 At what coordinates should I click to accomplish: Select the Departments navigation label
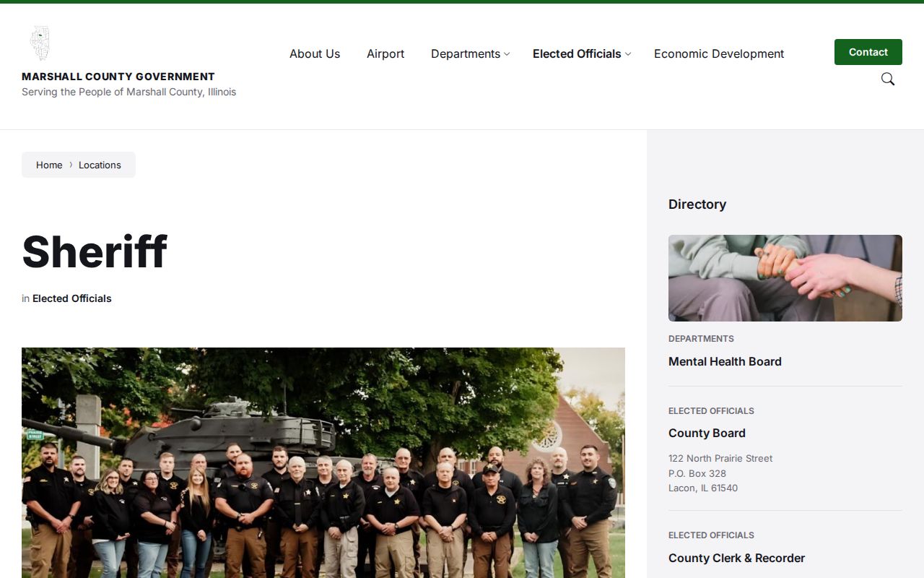tap(466, 54)
